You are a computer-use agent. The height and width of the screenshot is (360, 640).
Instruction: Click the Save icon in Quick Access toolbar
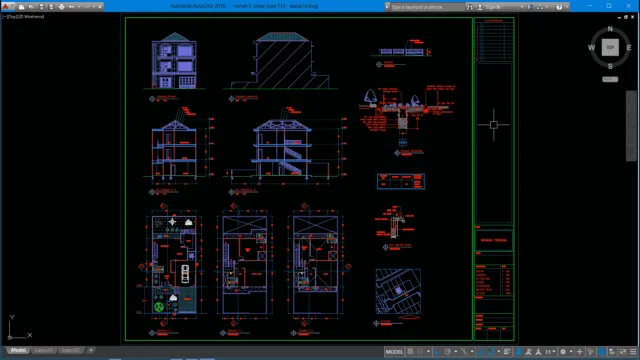coord(41,7)
